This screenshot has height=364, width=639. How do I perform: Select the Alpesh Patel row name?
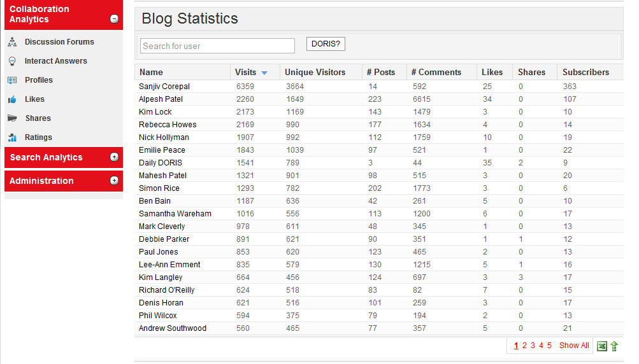(x=161, y=99)
